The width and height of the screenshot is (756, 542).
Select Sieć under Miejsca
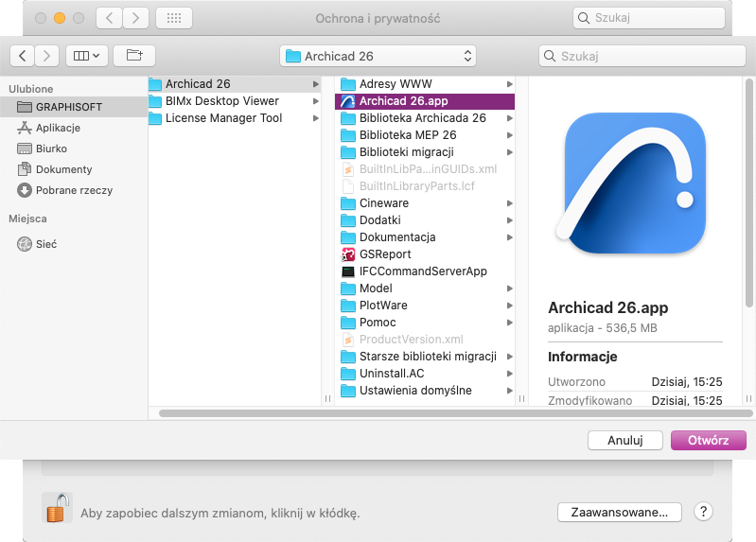click(x=73, y=244)
